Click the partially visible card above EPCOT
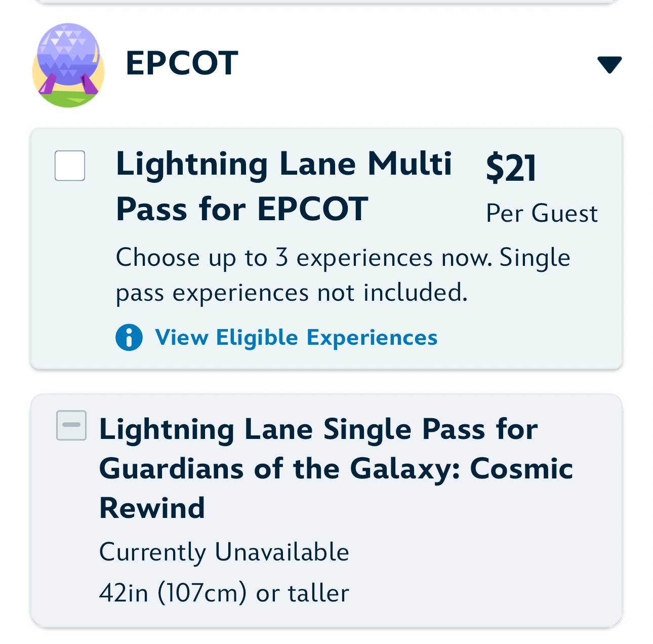 pyautogui.click(x=327, y=2)
